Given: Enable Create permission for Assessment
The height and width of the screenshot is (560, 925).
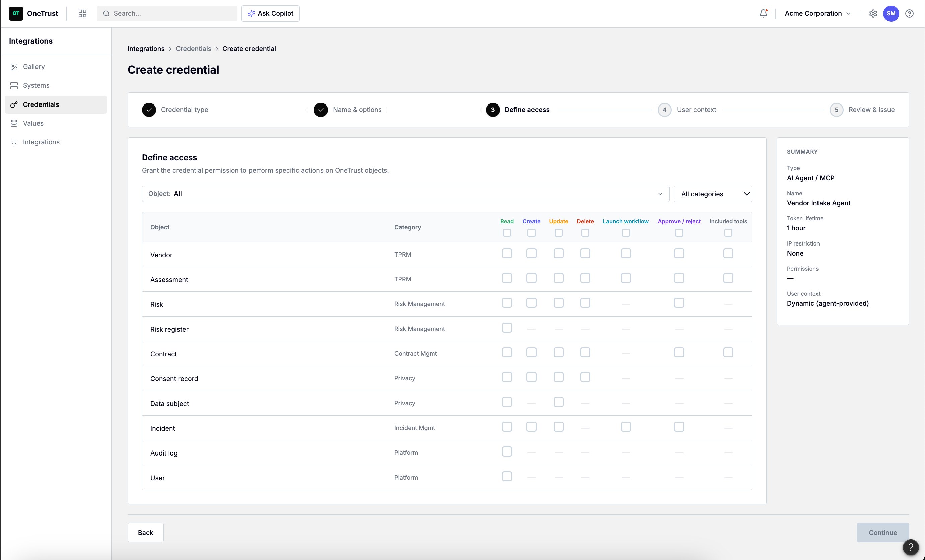Looking at the screenshot, I should point(531,278).
